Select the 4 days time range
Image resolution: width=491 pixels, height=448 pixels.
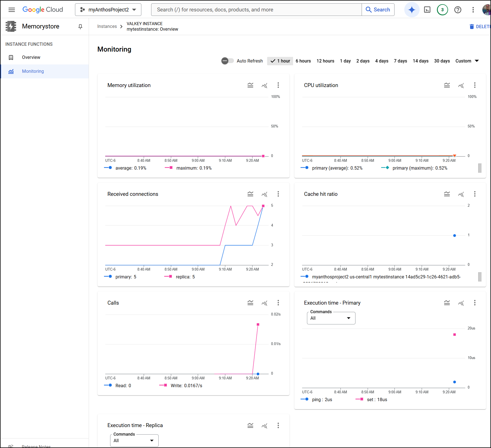[x=382, y=61]
